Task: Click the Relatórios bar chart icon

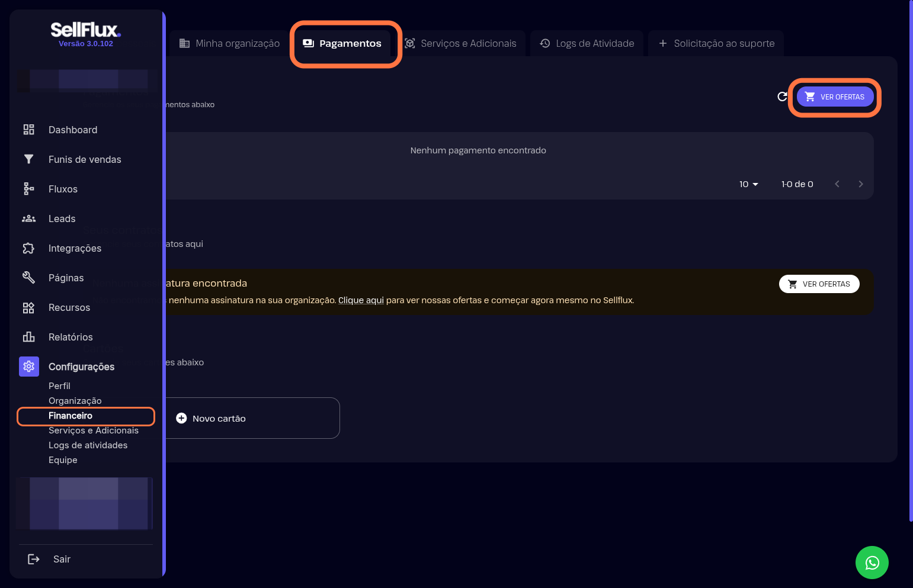Action: pyautogui.click(x=28, y=337)
